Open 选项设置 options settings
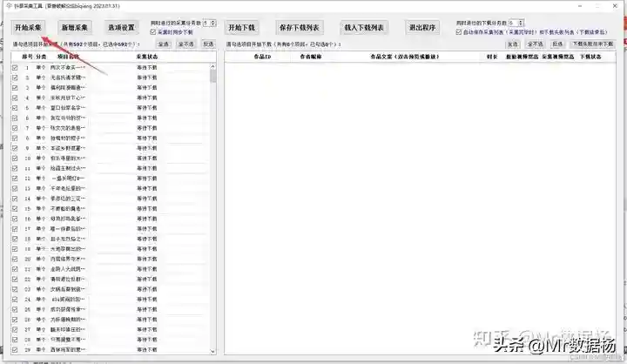The width and height of the screenshot is (627, 364). pos(121,27)
